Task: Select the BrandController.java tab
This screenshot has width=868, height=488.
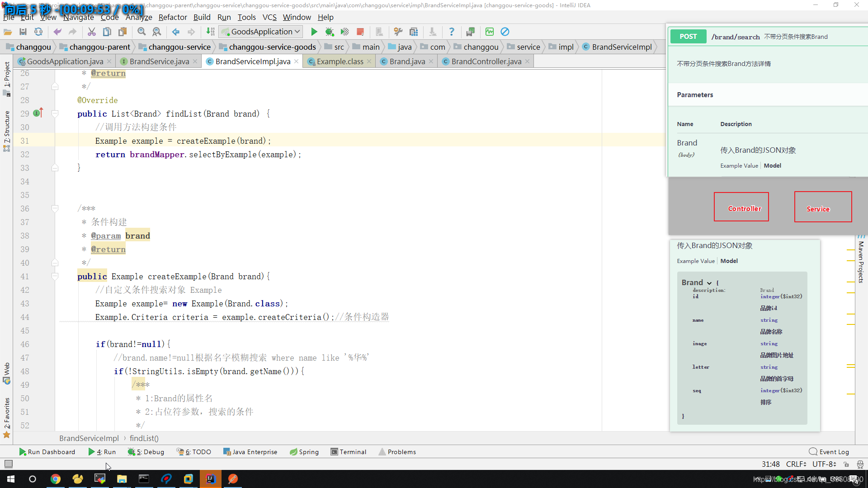Action: 486,61
